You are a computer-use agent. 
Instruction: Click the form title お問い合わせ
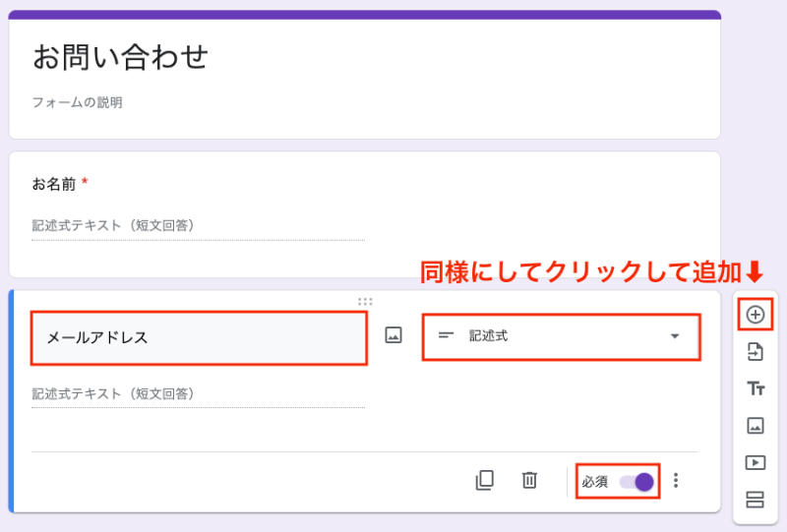point(120,56)
